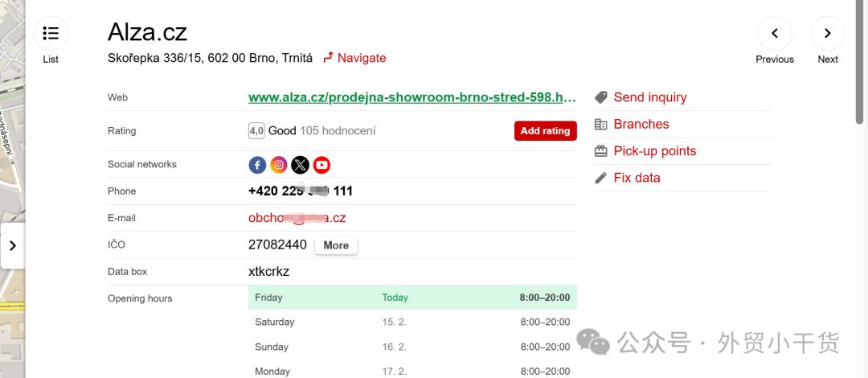The image size is (868, 378).
Task: Click the address Skořepka 336/15 text
Action: click(x=210, y=58)
